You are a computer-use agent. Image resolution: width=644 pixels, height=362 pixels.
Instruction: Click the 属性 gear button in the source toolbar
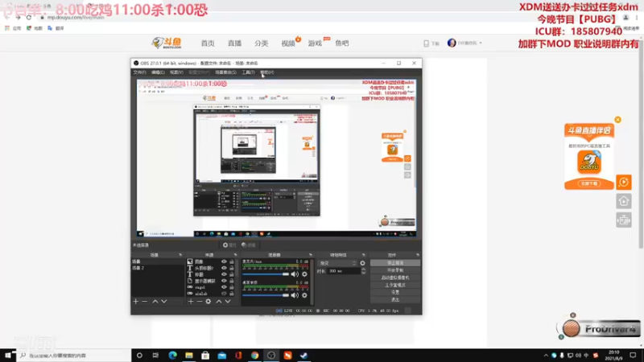click(229, 245)
